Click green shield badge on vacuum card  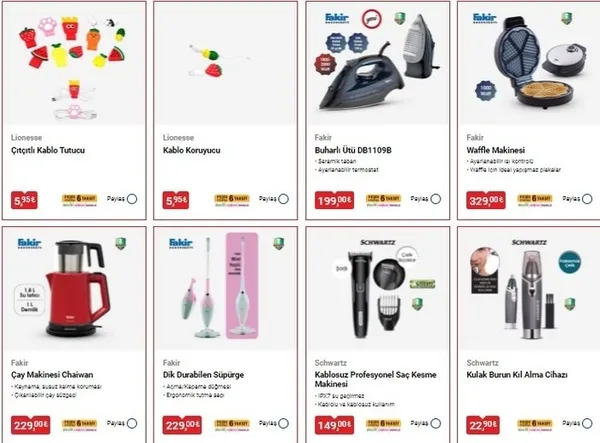pos(279,243)
